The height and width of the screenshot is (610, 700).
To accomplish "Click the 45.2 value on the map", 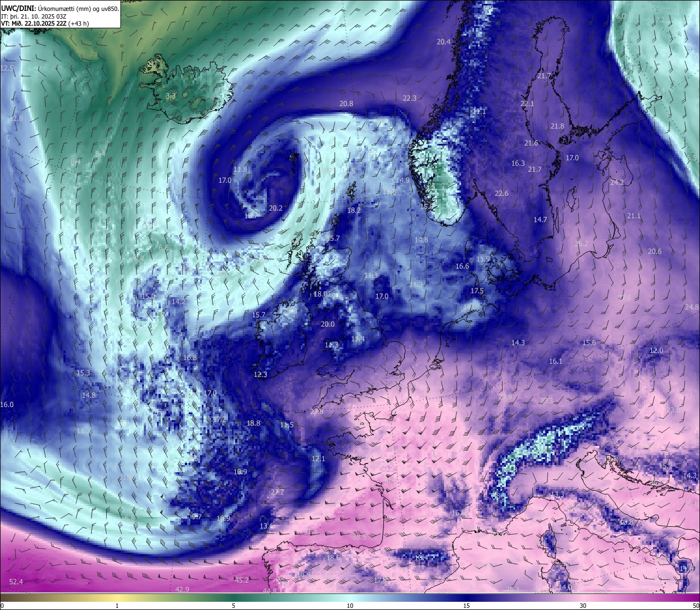I will click(x=242, y=580).
